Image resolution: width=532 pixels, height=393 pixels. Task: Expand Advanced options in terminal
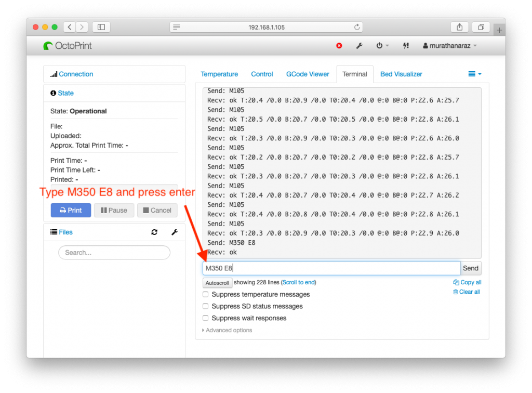coord(227,330)
